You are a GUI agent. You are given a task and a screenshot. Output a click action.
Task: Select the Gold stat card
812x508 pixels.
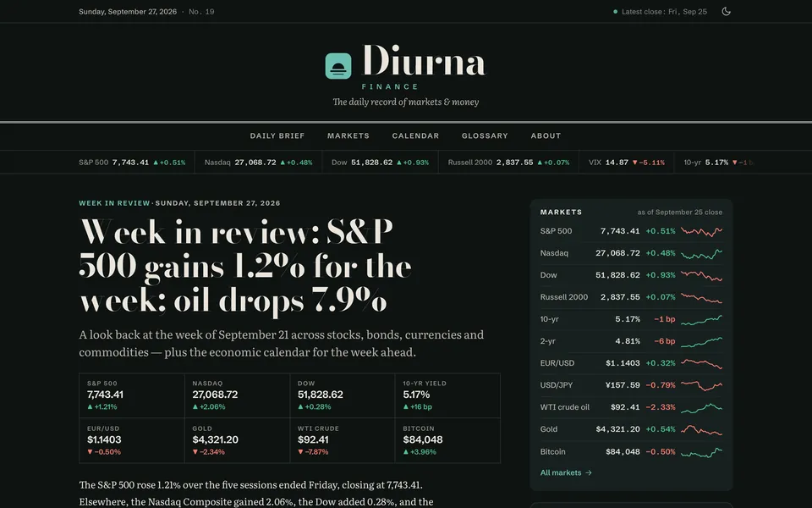(x=237, y=440)
